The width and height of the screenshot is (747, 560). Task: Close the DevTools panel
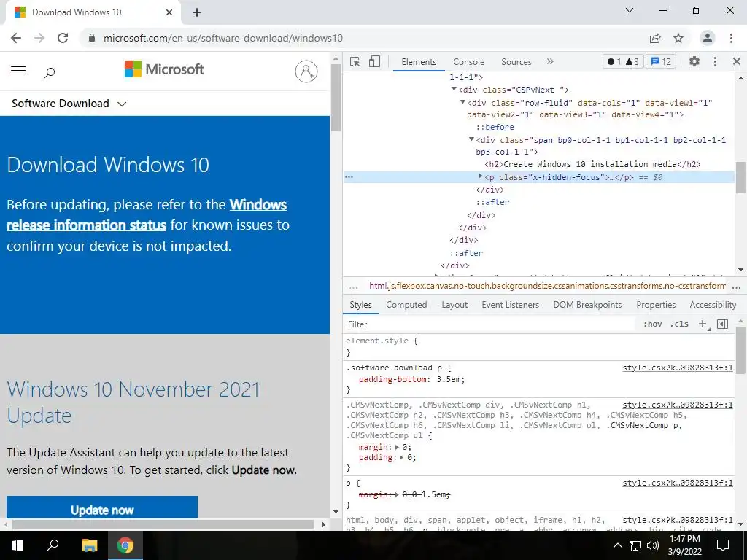click(x=737, y=61)
